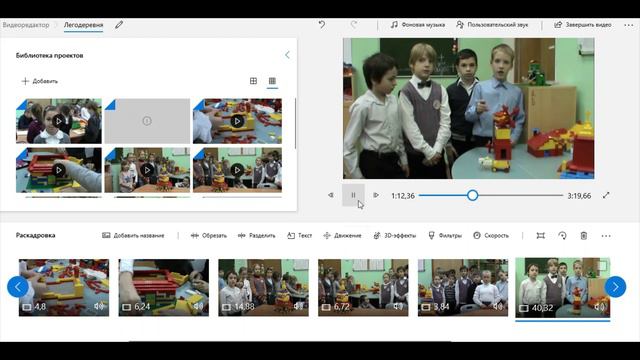
Task: Click Завершить видео to finish video
Action: pyautogui.click(x=583, y=25)
